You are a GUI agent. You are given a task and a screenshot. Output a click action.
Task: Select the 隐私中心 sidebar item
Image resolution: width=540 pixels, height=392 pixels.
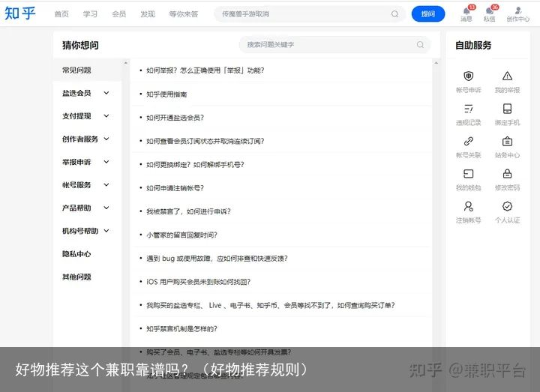tap(76, 254)
